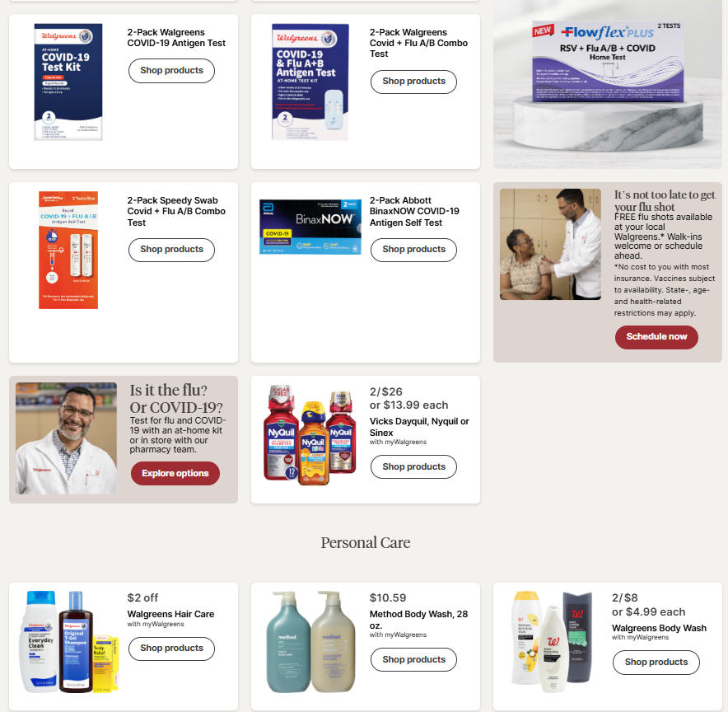Click the BinaxNOW product box image
Screen dimensions: 728x712
click(310, 227)
